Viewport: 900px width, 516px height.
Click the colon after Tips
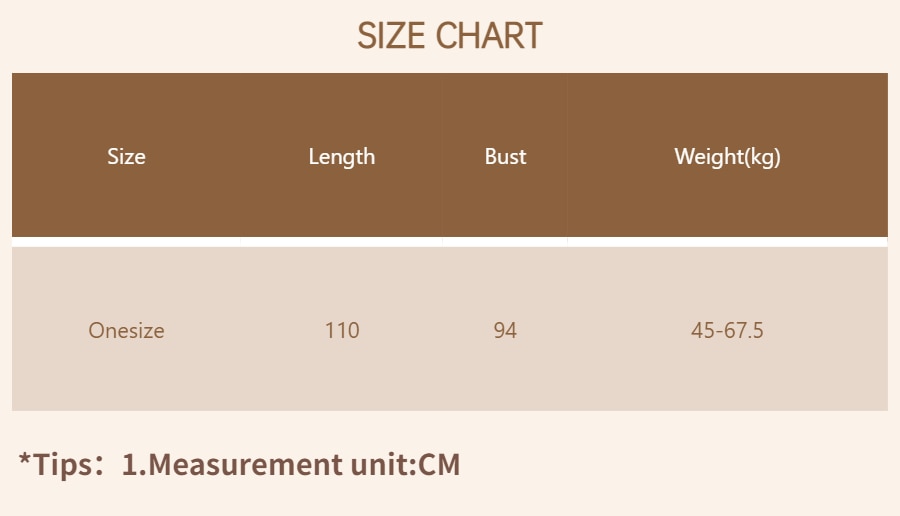point(101,467)
